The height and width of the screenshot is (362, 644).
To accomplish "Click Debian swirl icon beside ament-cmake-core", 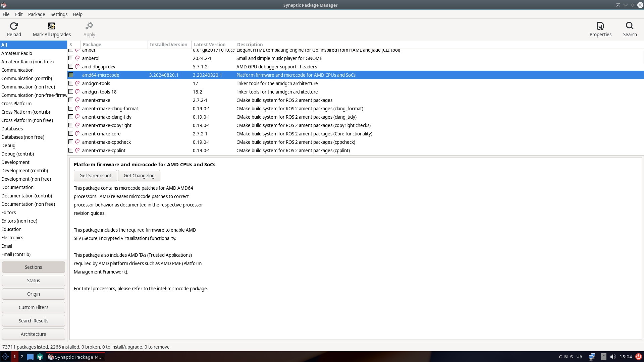I will pyautogui.click(x=77, y=133).
